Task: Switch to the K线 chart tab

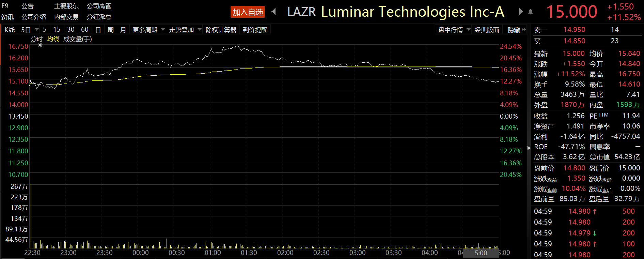Action: 10,30
